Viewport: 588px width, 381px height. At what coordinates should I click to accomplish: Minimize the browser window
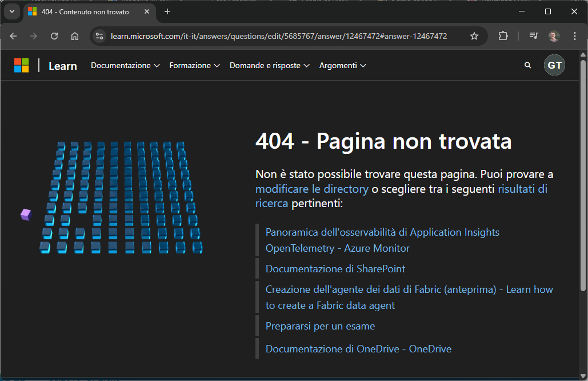(522, 11)
